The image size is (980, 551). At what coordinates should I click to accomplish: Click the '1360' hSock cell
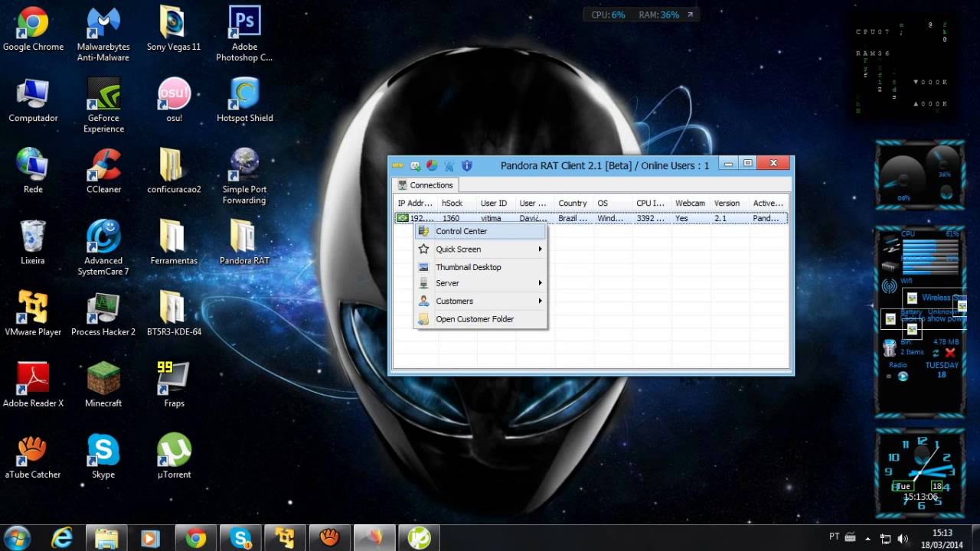[451, 219]
